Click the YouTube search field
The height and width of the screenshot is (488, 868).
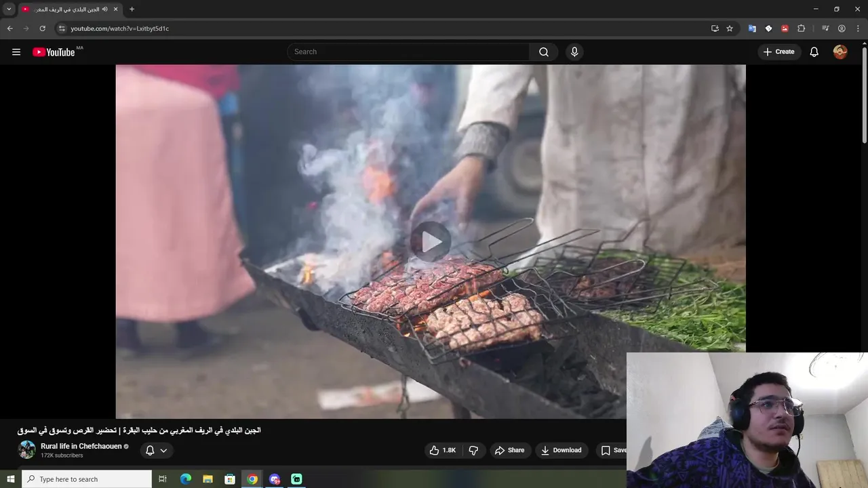click(408, 52)
